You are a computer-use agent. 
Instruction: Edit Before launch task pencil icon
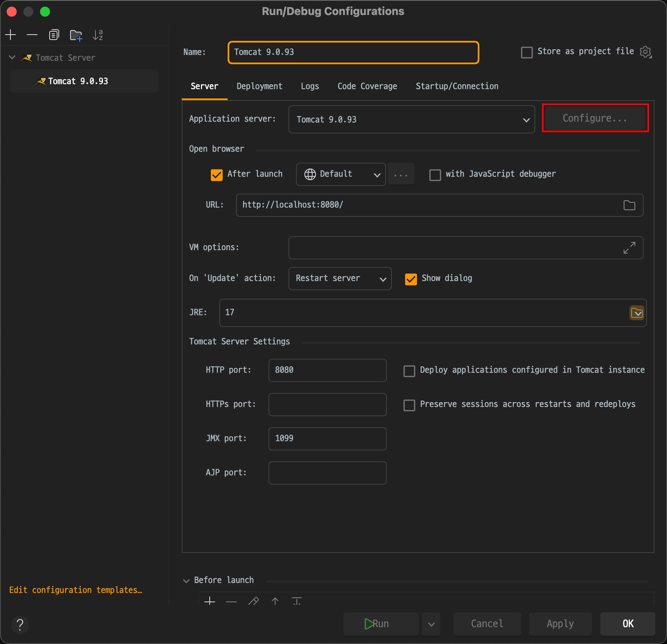click(x=253, y=601)
